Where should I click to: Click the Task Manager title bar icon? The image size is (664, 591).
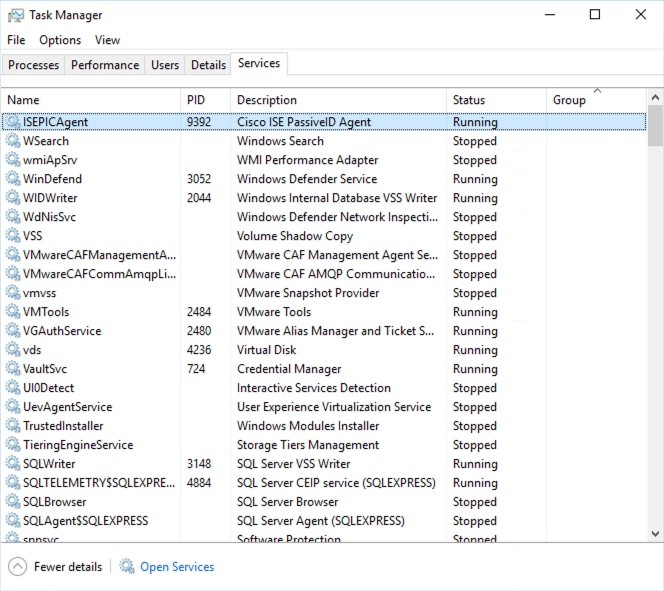[x=16, y=15]
